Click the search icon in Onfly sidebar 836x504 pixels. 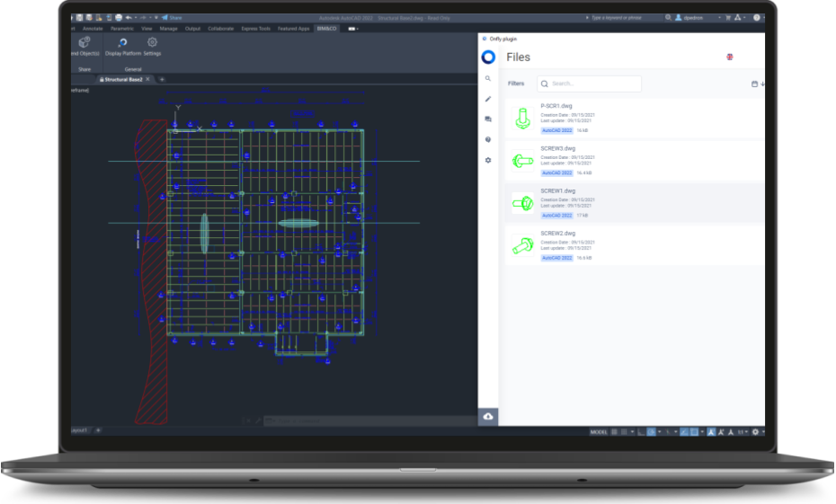[488, 79]
